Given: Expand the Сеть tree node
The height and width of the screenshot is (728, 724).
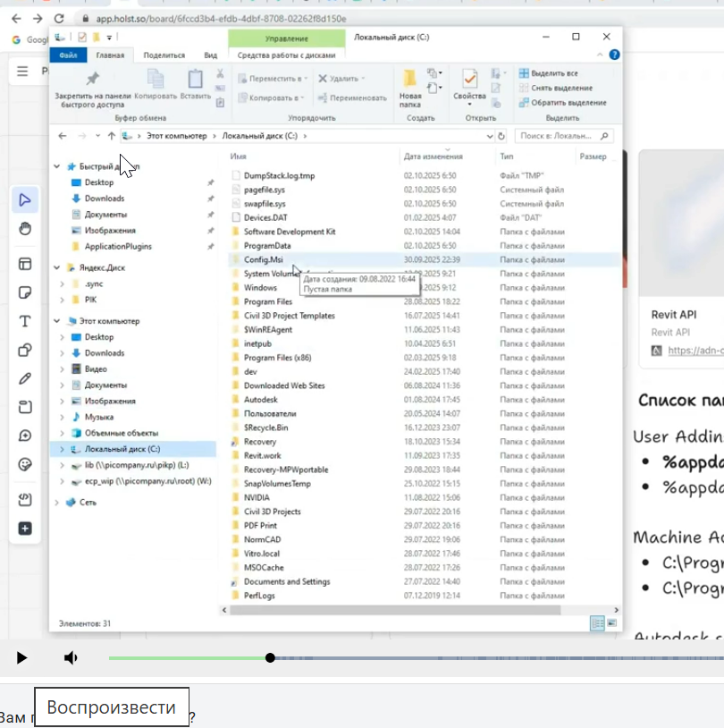Looking at the screenshot, I should pyautogui.click(x=56, y=503).
